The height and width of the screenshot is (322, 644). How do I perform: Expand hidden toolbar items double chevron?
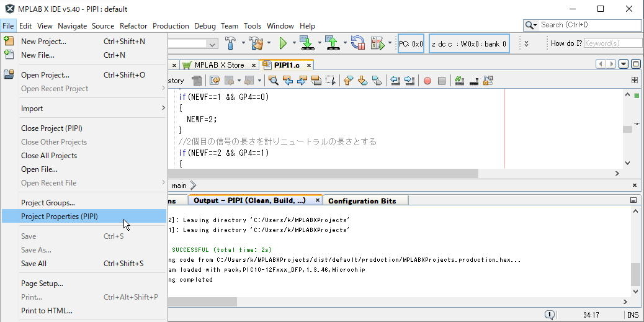526,43
